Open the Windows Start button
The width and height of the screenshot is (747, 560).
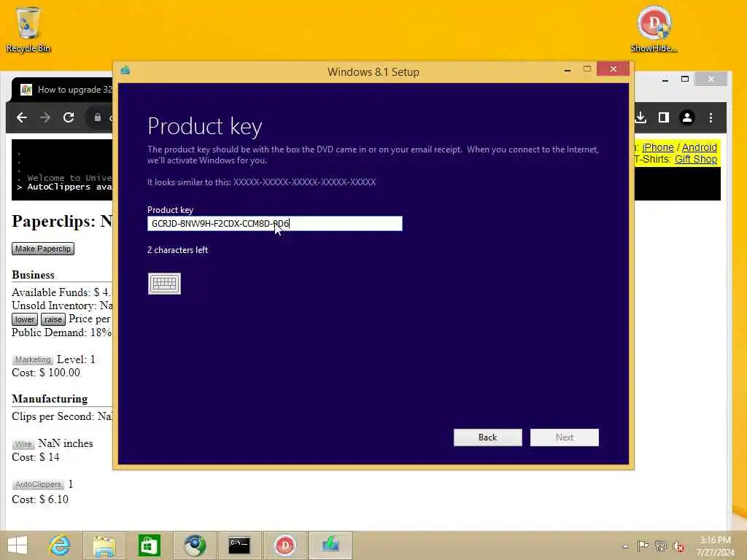[x=18, y=545]
